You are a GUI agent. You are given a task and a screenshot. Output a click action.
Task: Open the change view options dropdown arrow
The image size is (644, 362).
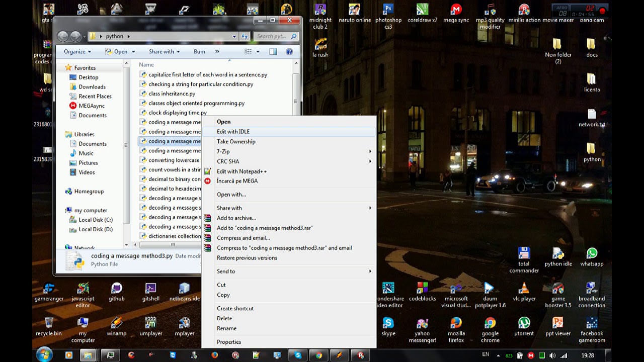pos(258,52)
